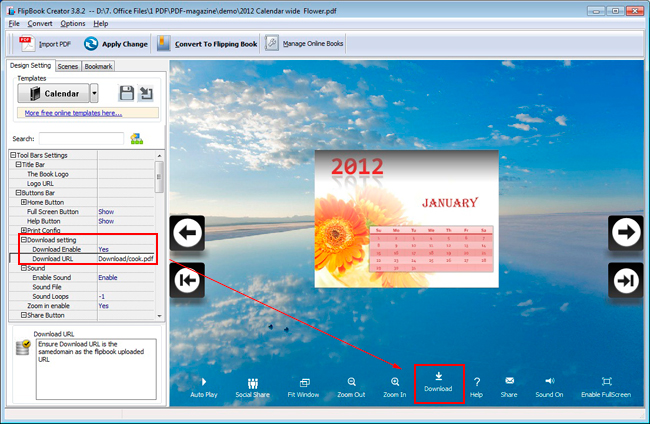650x424 pixels.
Task: Enable FullScreen mode icon
Action: (606, 382)
